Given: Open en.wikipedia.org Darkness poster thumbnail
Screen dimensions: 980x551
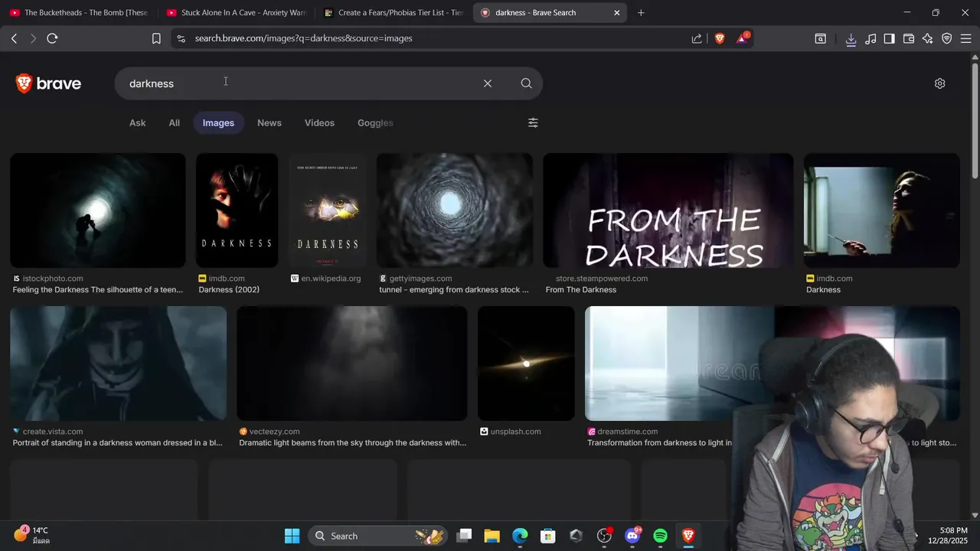Looking at the screenshot, I should (x=328, y=210).
